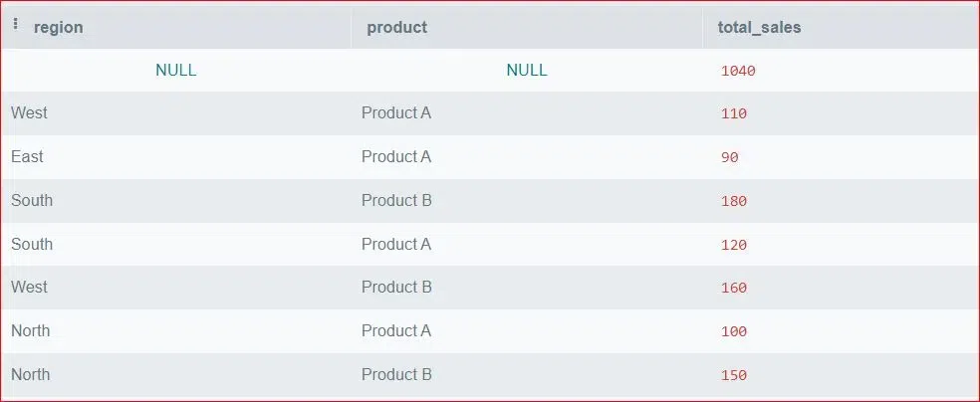Image resolution: width=980 pixels, height=402 pixels.
Task: Select the East region cell
Action: (27, 156)
